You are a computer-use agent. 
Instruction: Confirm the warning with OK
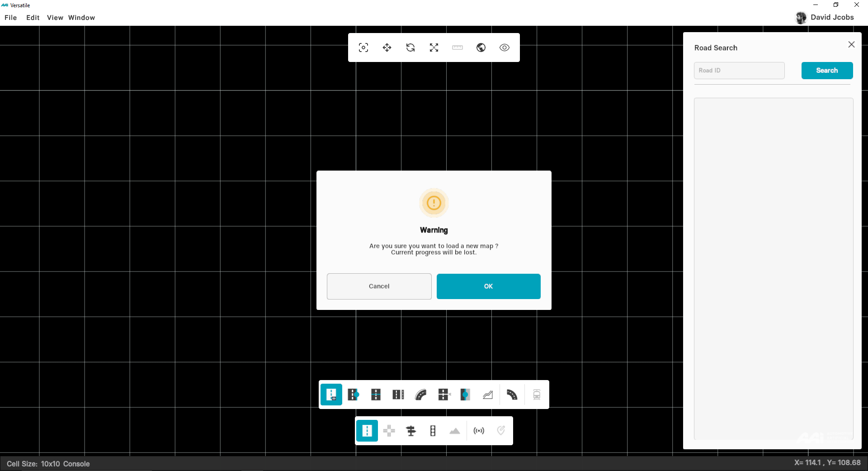pos(488,286)
